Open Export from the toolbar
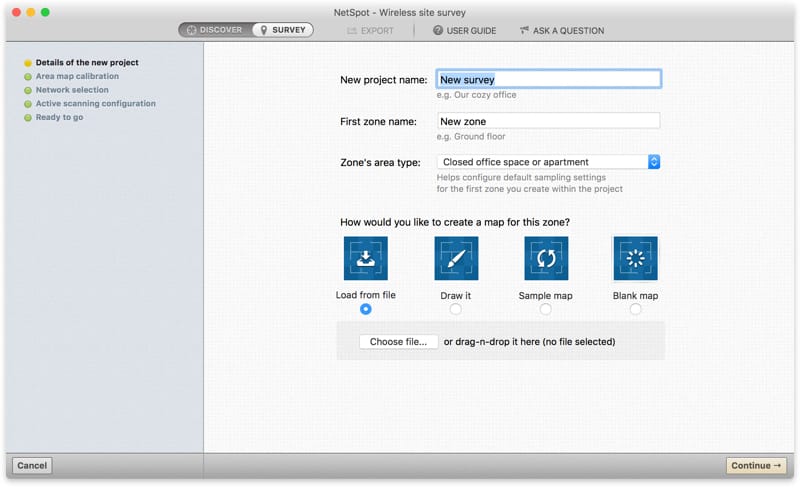800x488 pixels. tap(370, 31)
